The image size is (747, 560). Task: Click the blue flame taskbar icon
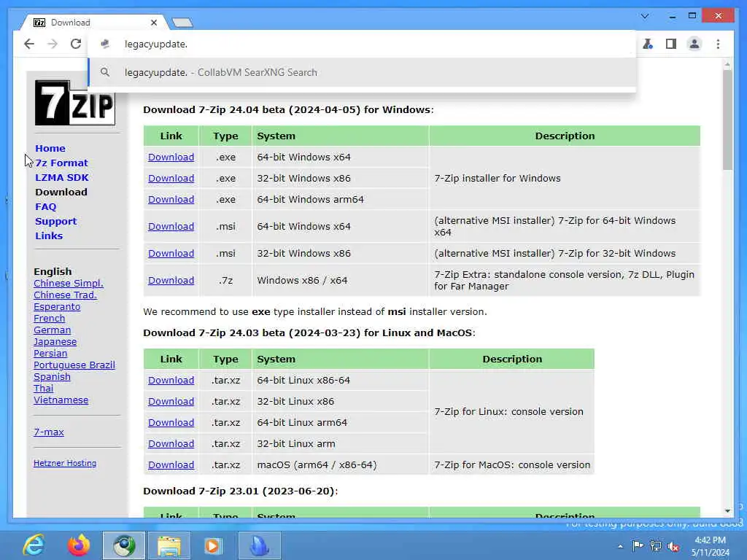[259, 545]
